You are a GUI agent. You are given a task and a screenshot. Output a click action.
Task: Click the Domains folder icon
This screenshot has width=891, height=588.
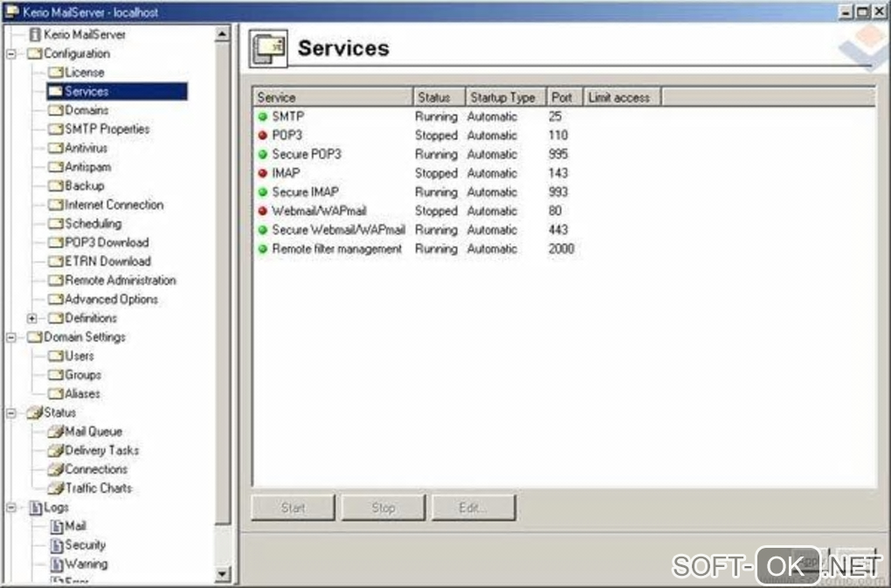pos(56,110)
